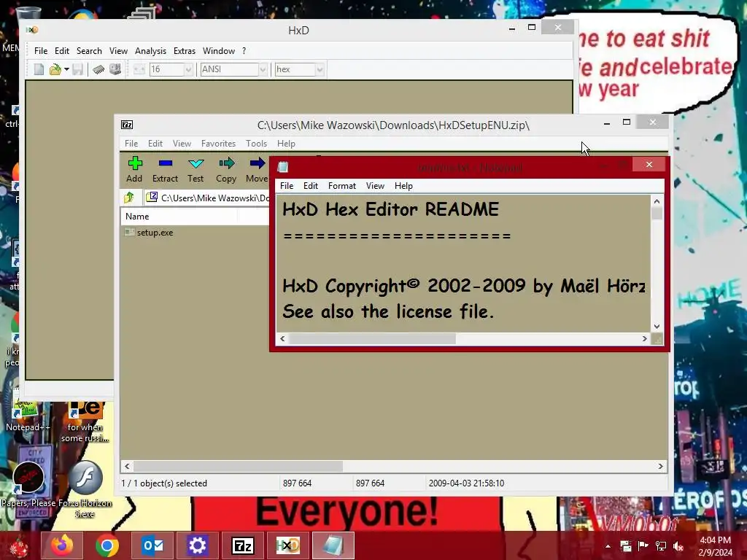Click the right arrow of 7-Zip horizontal scrollbar

point(660,466)
